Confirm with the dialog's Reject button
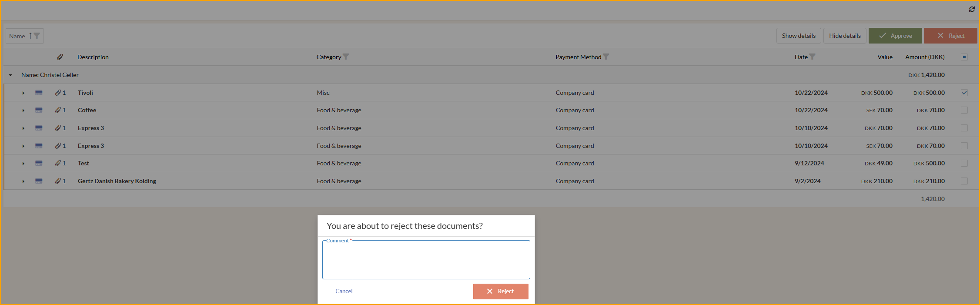Screen dimensions: 980x305 pyautogui.click(x=500, y=291)
